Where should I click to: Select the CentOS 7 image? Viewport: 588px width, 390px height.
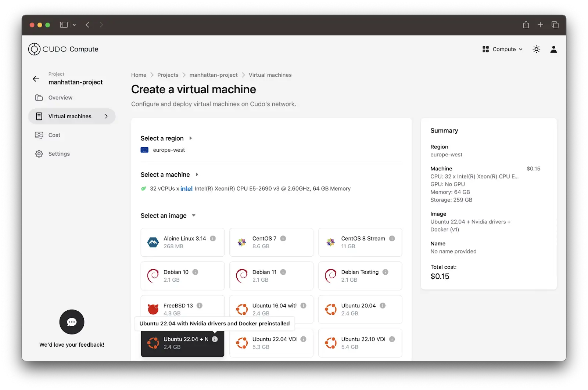pos(271,242)
